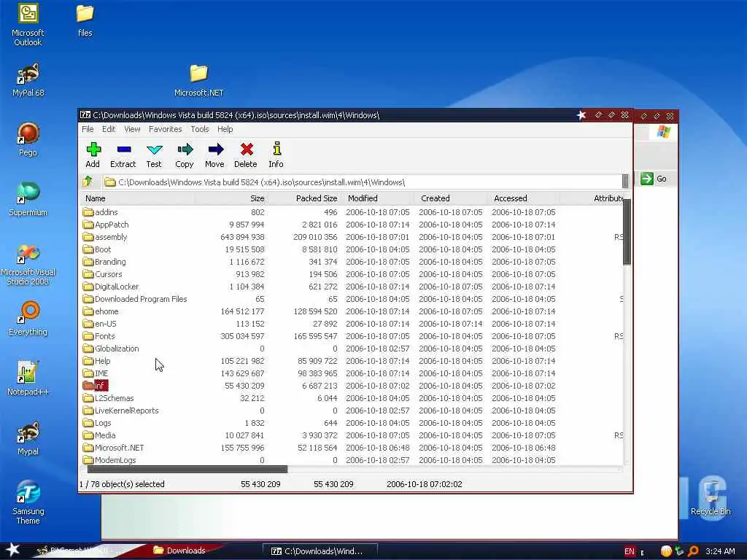Select the IME folder
Image resolution: width=747 pixels, height=560 pixels.
tap(96, 373)
